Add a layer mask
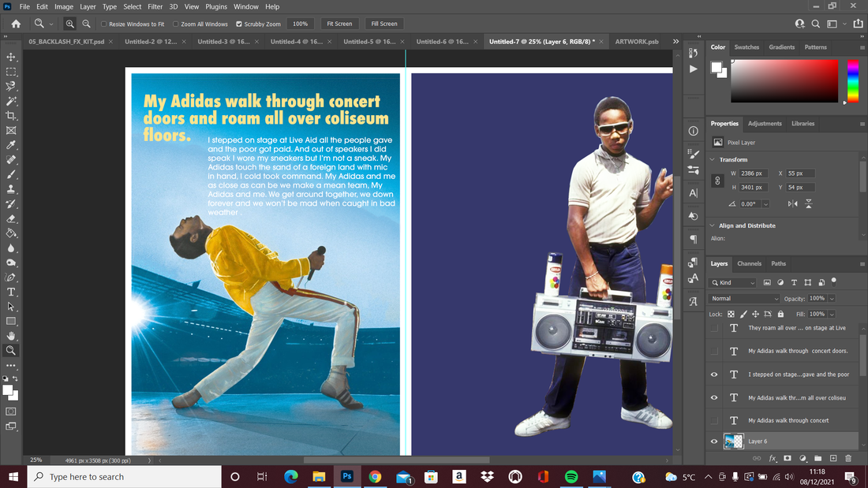Viewport: 868px width, 488px height. coord(788,458)
